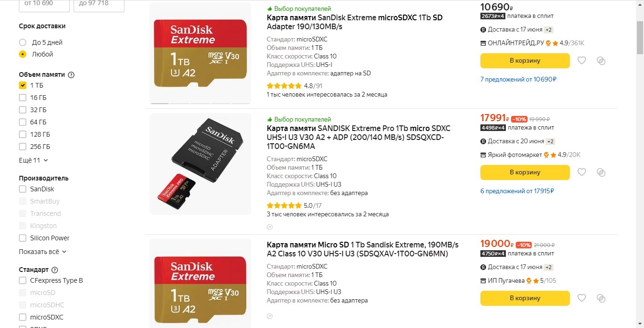This screenshot has width=644, height=328.
Task: Open 6 предложений от 17915₽ link
Action: tap(517, 191)
